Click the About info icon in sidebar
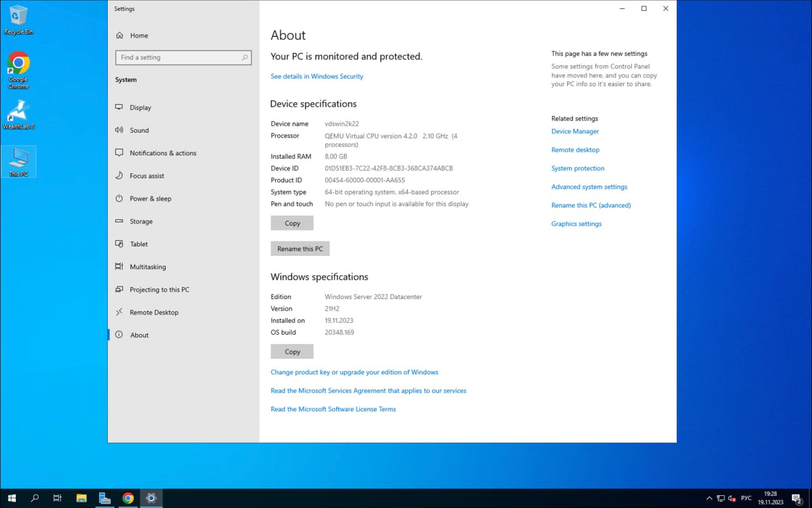This screenshot has width=812, height=508. click(x=119, y=335)
